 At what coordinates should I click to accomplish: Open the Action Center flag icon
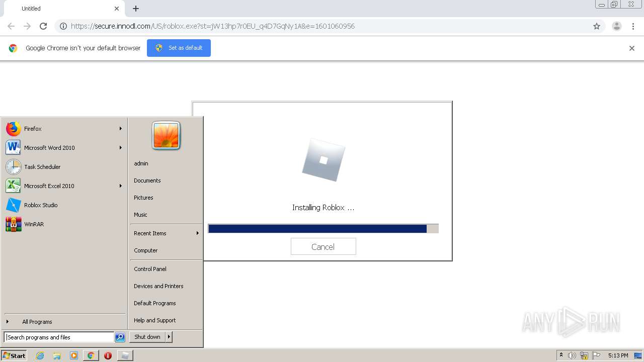pos(596,355)
